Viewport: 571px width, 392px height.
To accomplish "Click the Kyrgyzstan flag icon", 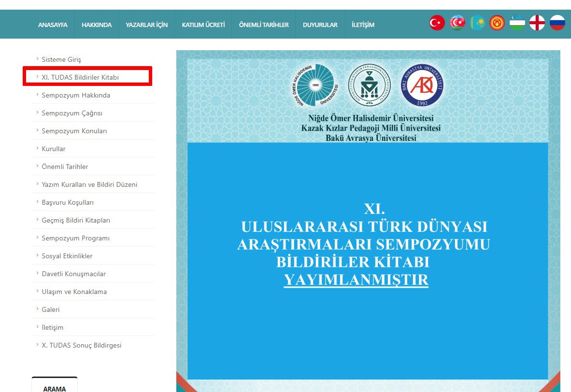I will (497, 22).
